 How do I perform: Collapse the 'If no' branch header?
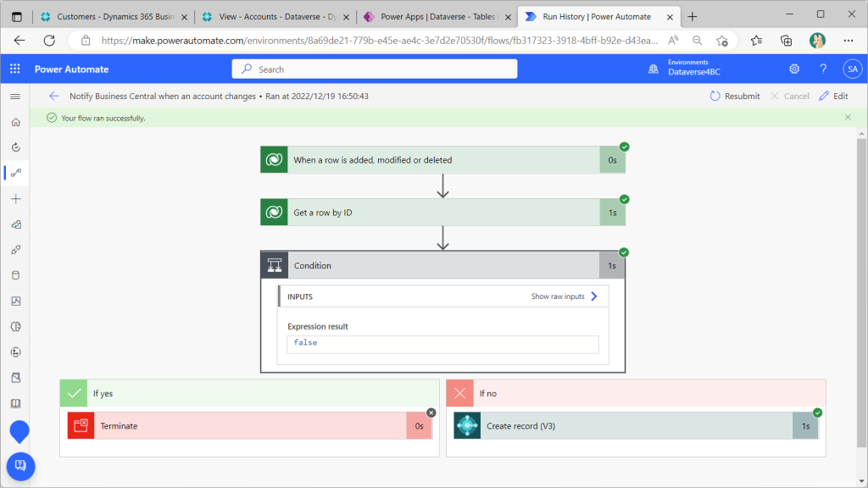point(636,393)
